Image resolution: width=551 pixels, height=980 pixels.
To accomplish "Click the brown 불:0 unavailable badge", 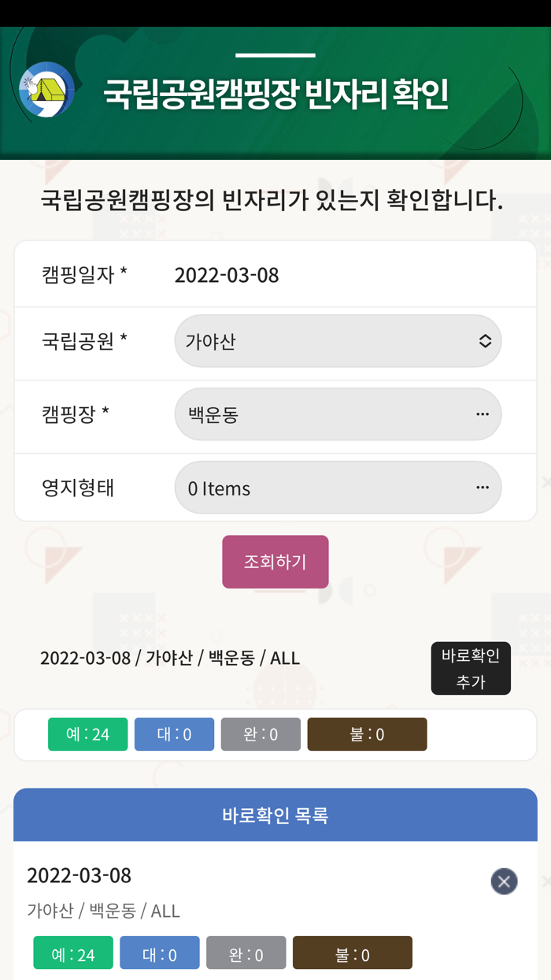I will [367, 733].
